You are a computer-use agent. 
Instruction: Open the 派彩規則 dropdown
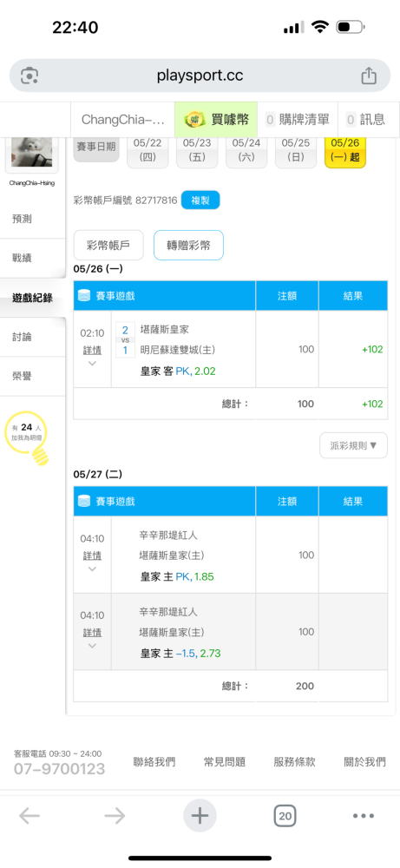[353, 445]
